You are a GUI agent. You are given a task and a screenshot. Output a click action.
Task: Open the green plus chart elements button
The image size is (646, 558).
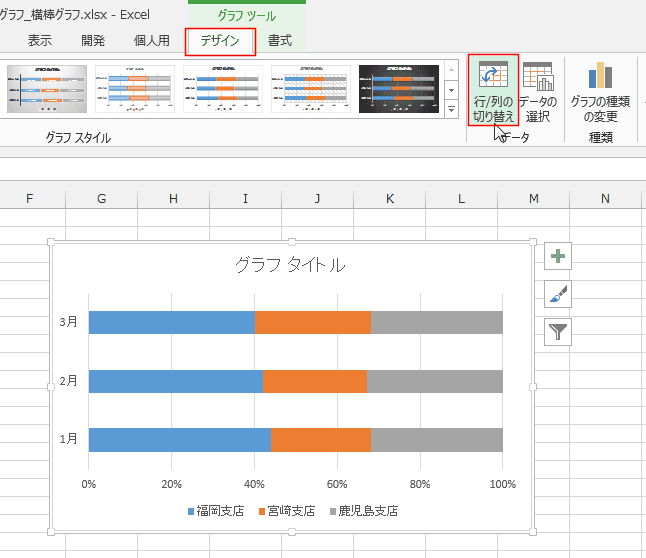[557, 256]
